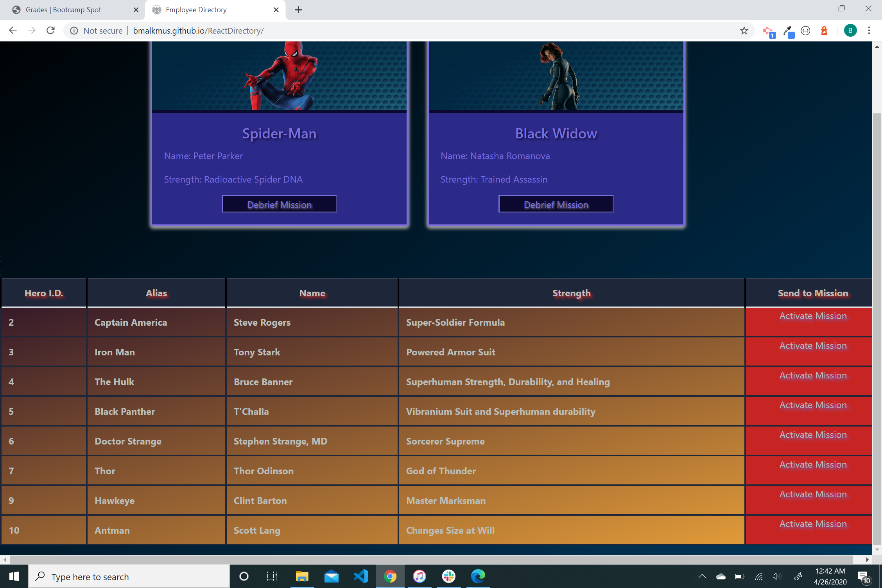Switch to Grades Bootcamp Spot tab
The height and width of the screenshot is (588, 882).
[63, 10]
